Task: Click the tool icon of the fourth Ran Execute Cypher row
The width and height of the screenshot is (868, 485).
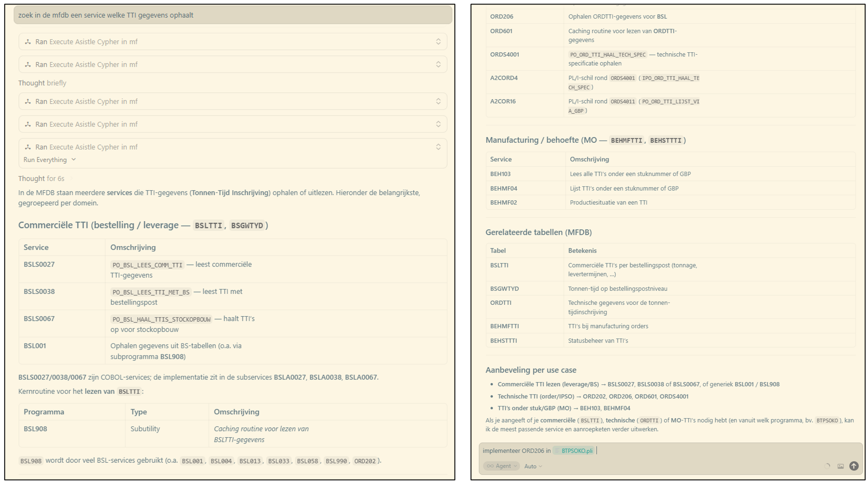Action: point(28,124)
